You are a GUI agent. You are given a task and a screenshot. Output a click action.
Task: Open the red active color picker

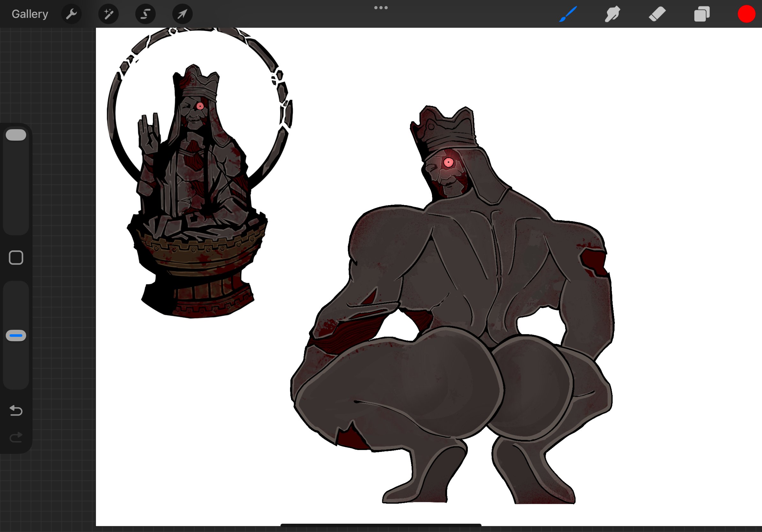(x=746, y=14)
